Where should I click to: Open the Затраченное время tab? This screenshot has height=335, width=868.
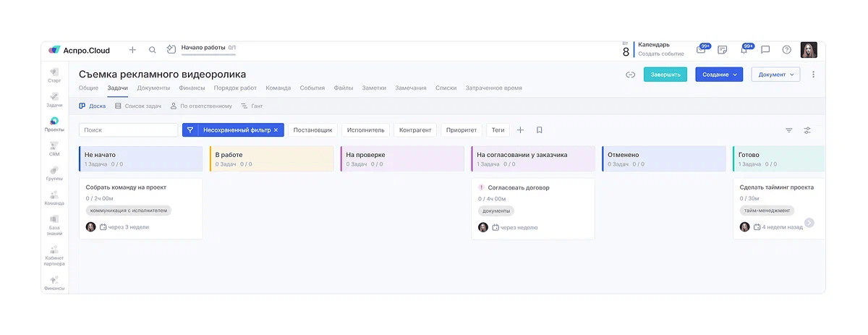click(x=493, y=88)
